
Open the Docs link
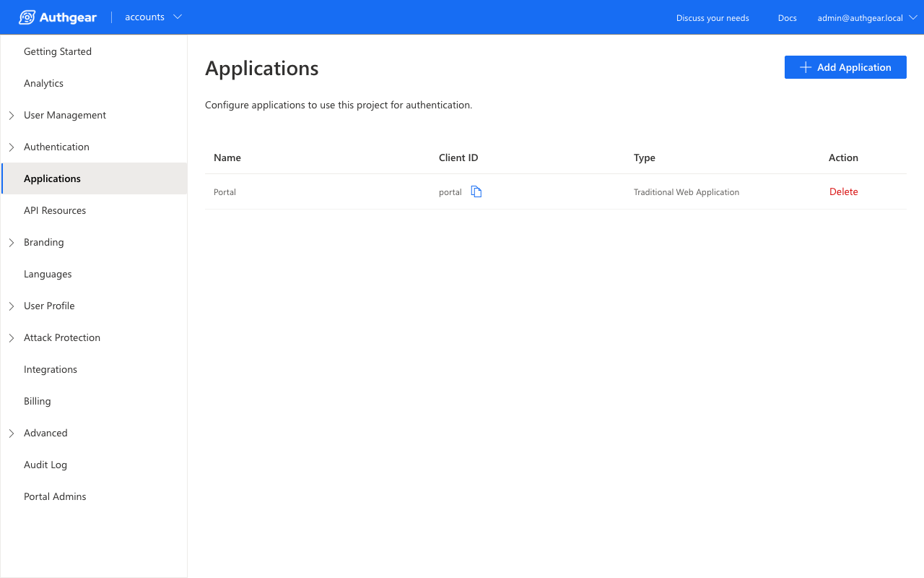pos(788,18)
